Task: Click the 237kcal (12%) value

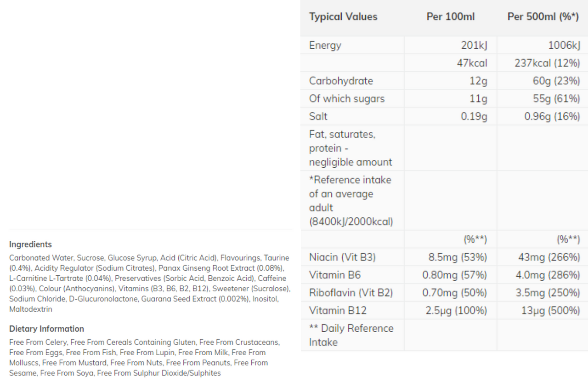Action: coord(547,63)
